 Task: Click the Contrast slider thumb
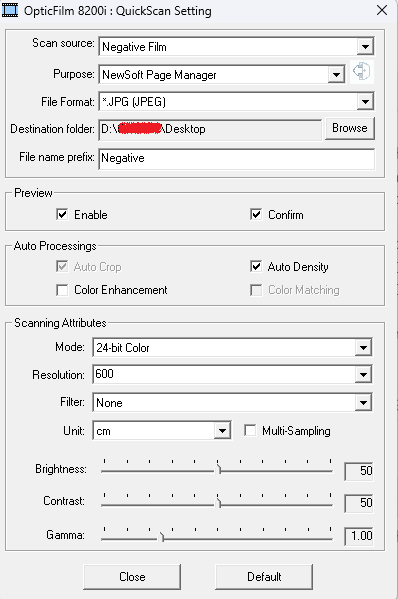click(x=219, y=503)
